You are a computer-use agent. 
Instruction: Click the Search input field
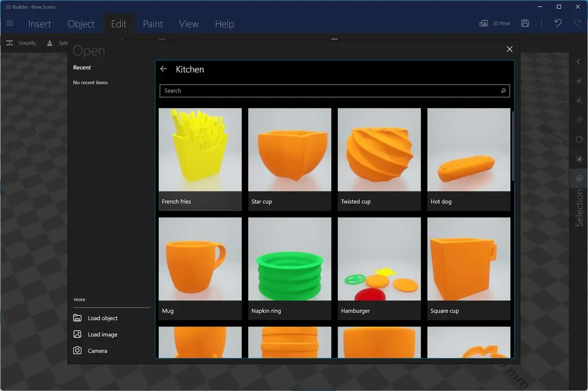(x=293, y=90)
